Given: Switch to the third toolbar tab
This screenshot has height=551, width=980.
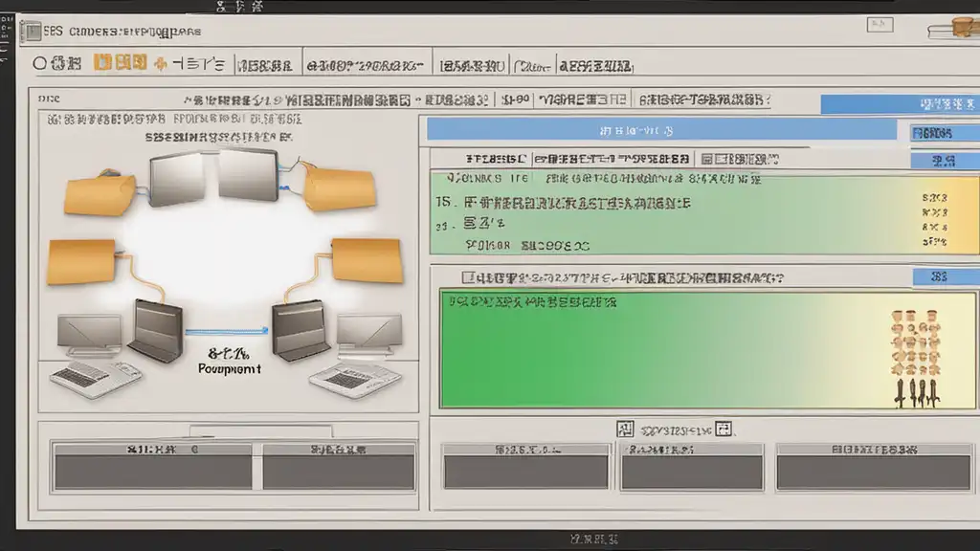Looking at the screenshot, I should click(471, 66).
